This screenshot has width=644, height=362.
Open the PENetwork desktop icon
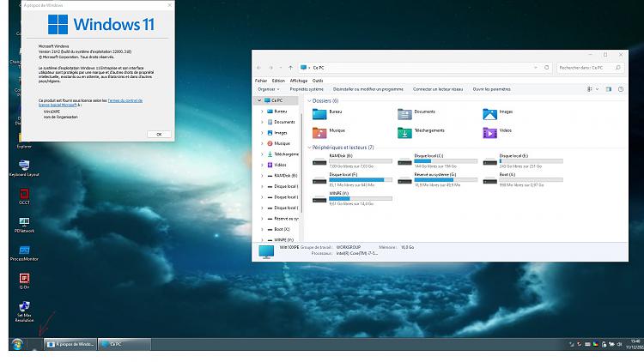point(24,225)
